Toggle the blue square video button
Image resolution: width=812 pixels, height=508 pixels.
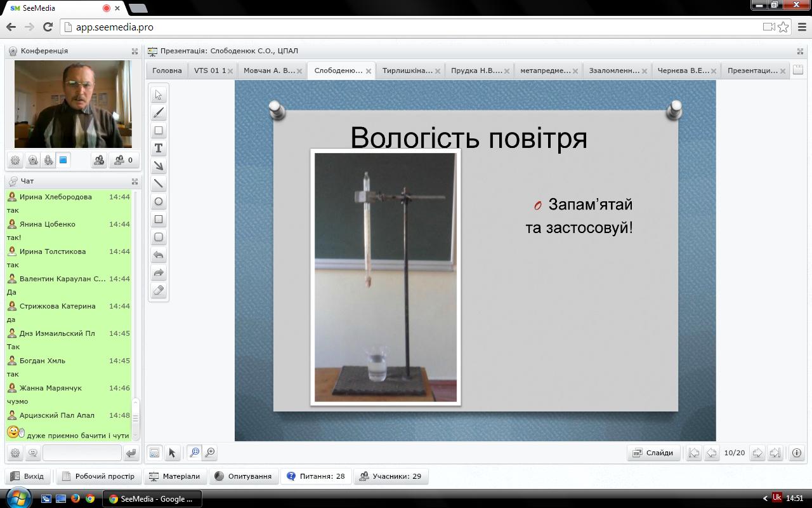(x=63, y=160)
